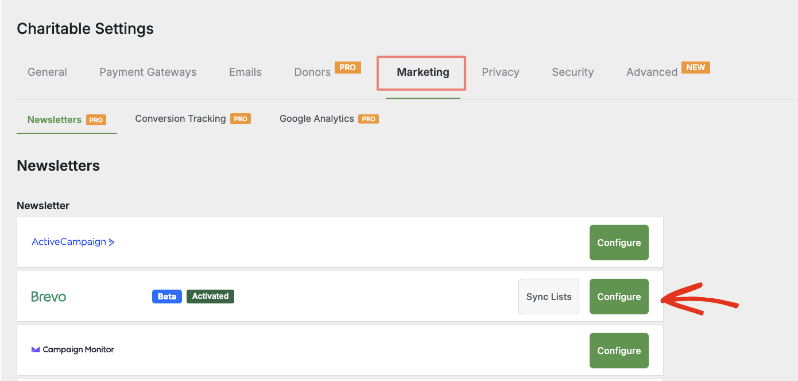Click the Activated badge on Brevo row
The height and width of the screenshot is (381, 798).
coord(210,296)
